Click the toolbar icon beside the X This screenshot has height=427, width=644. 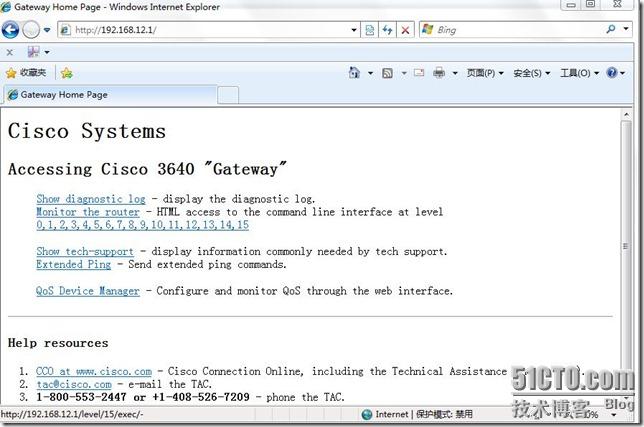point(33,52)
